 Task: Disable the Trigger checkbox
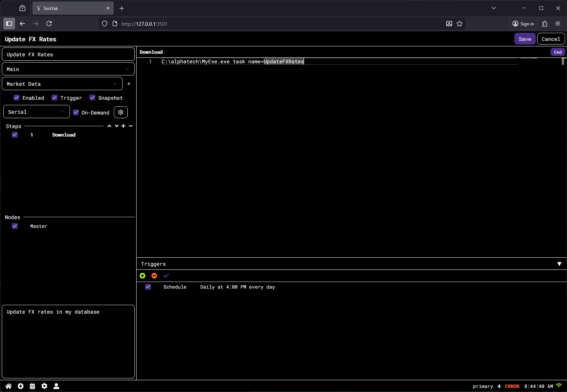coord(54,98)
